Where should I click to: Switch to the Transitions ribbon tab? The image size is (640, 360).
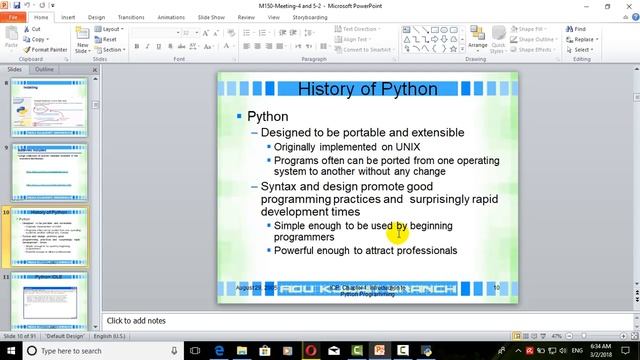coord(131,17)
